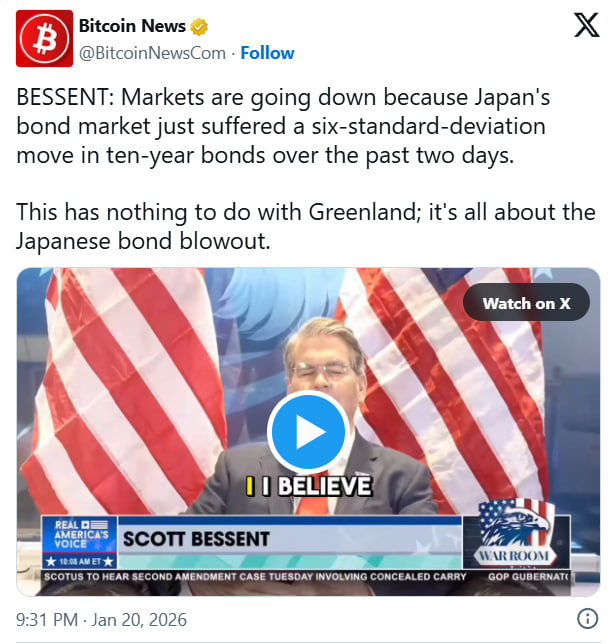
Task: Click the Scott Bessent name banner
Action: coord(196,539)
